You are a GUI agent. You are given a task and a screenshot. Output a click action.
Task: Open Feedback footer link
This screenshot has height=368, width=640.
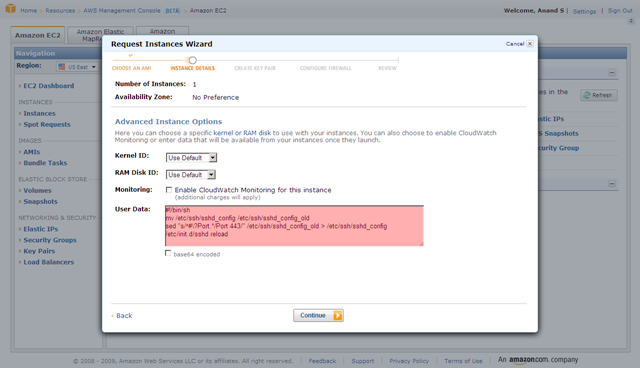[322, 361]
